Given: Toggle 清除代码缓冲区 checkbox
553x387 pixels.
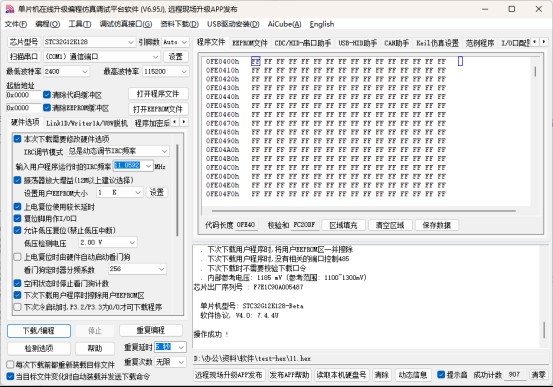Looking at the screenshot, I should 47,95.
